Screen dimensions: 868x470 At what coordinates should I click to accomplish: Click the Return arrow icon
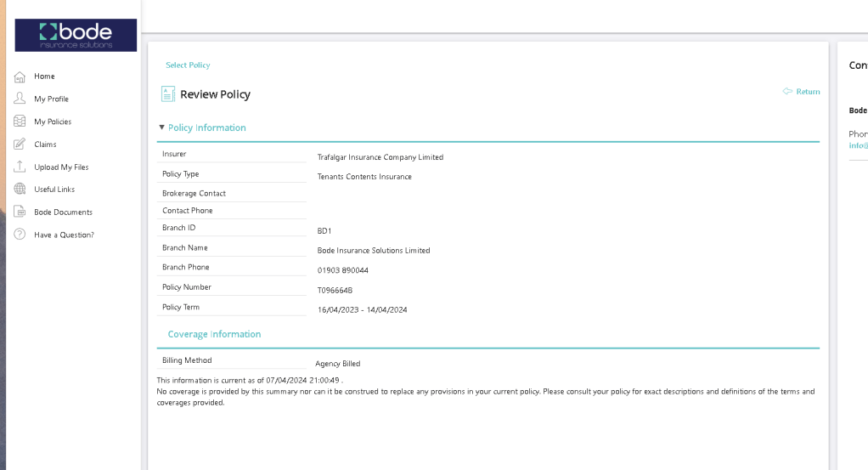point(787,92)
